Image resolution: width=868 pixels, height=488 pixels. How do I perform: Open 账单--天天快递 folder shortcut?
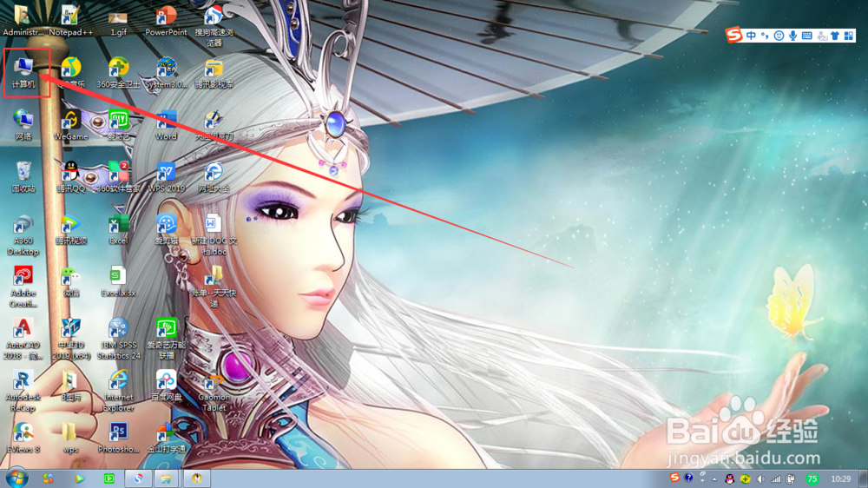(x=214, y=287)
